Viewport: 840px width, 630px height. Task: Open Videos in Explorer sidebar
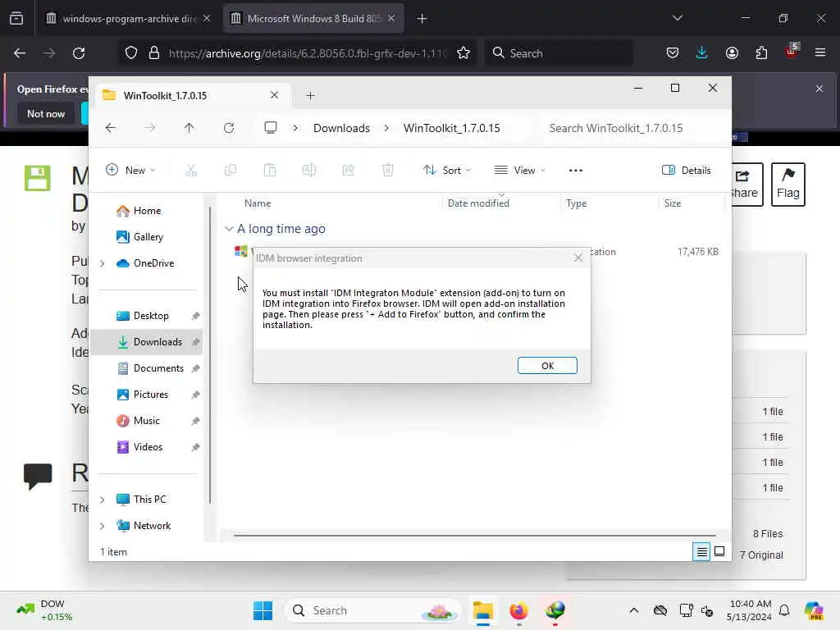point(148,447)
